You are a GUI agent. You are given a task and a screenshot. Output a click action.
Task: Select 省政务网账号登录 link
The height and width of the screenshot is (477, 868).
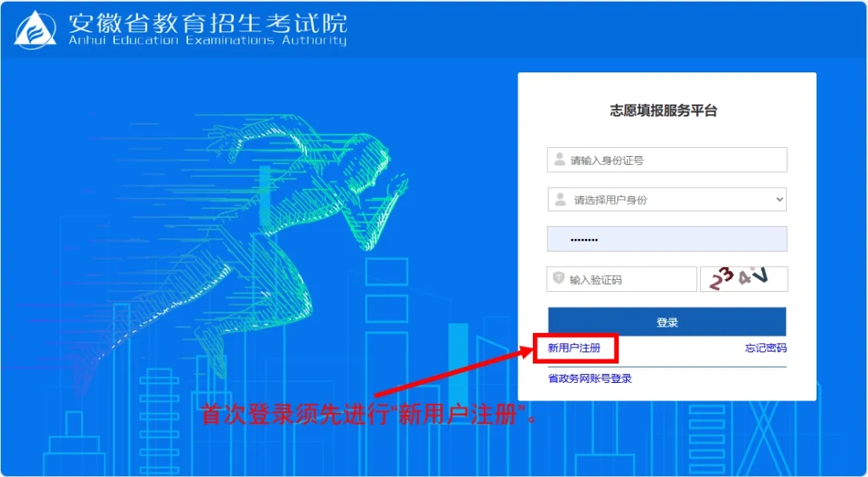590,378
